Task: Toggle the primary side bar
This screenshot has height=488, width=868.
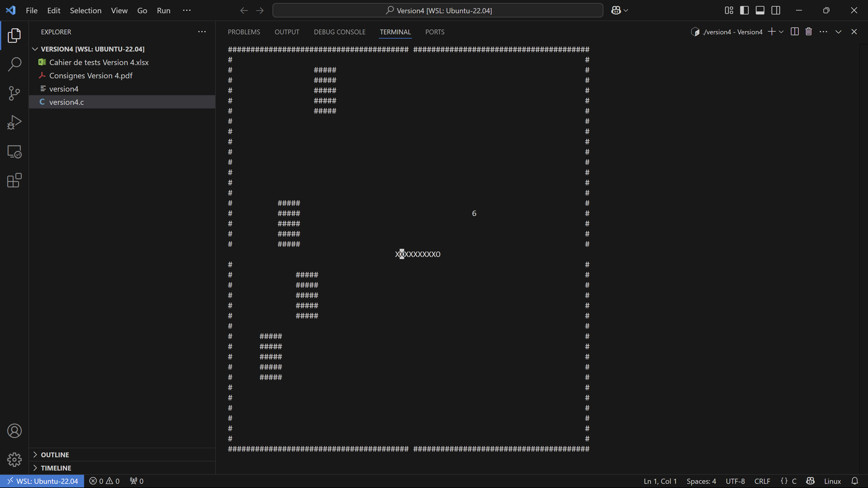Action: (744, 10)
